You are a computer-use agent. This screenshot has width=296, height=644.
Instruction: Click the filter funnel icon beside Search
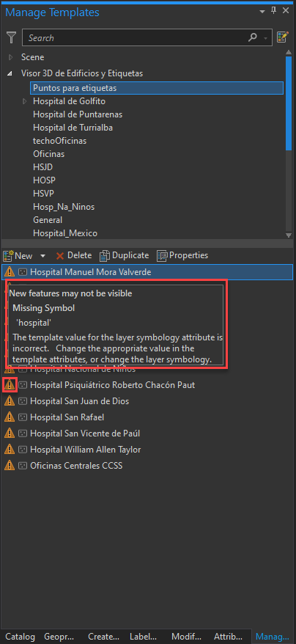pyautogui.click(x=11, y=38)
